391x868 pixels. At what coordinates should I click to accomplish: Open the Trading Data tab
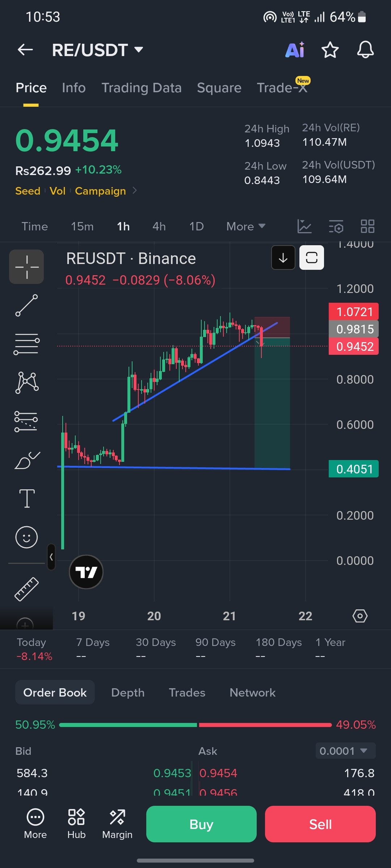(x=142, y=88)
